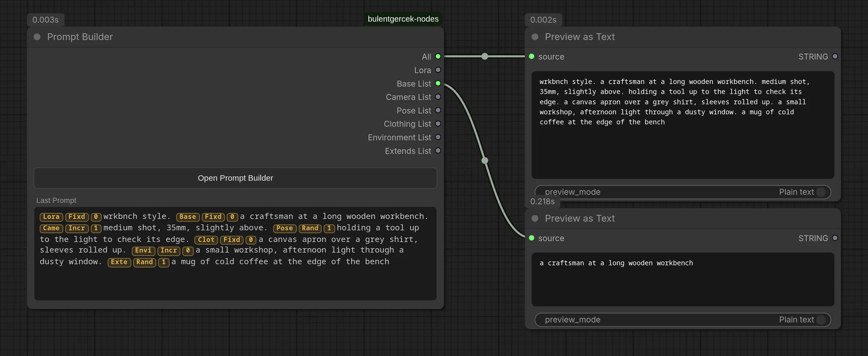Click the Lora tag in Last Prompt
Image resolution: width=868 pixels, height=356 pixels.
click(x=51, y=217)
